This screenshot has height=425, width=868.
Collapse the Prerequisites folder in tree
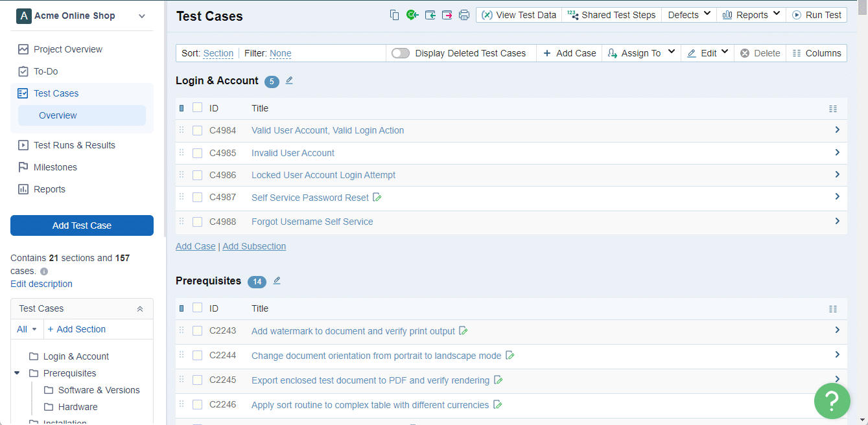tap(17, 373)
